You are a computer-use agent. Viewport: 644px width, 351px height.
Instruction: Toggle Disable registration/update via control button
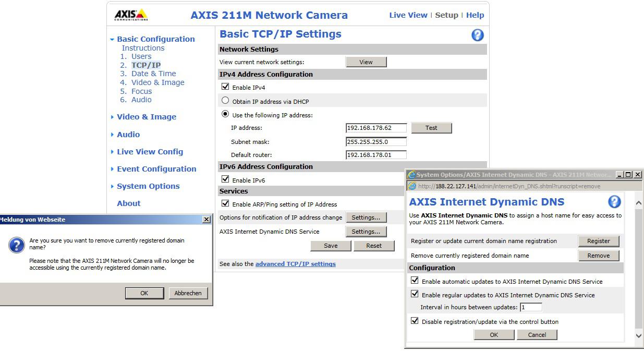coord(415,321)
